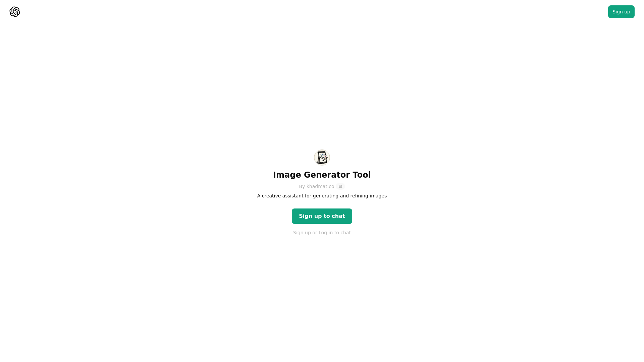
Task: Click the verification badge next to khadmat.co
Action: pos(340,186)
